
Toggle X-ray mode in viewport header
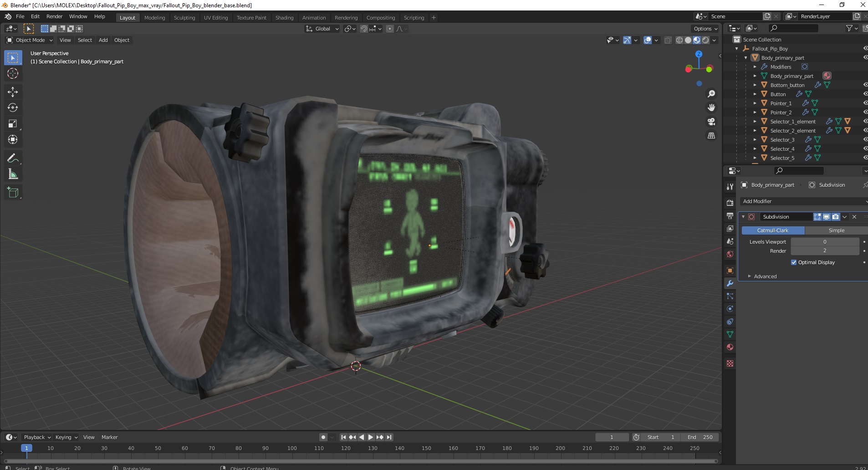(x=668, y=40)
